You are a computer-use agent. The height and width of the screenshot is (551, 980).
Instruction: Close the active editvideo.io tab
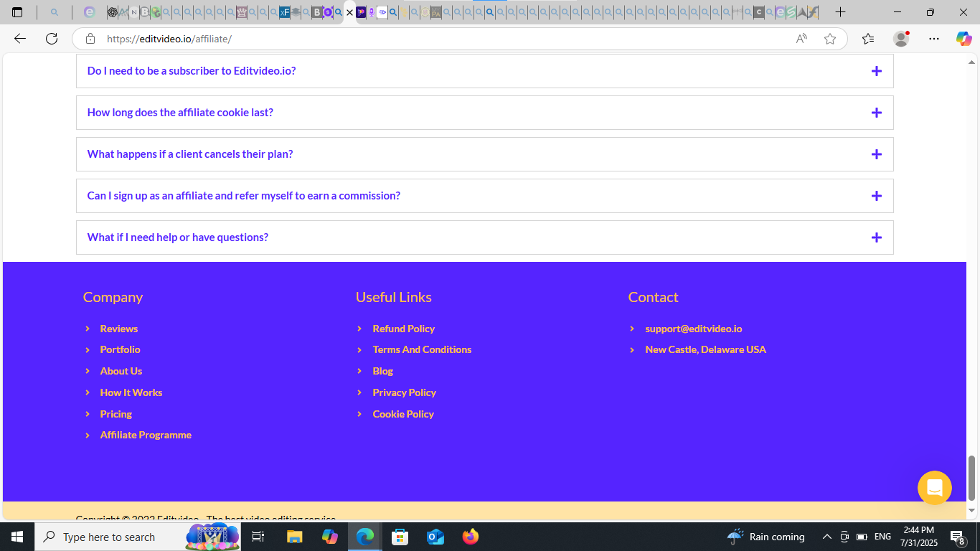pyautogui.click(x=349, y=12)
